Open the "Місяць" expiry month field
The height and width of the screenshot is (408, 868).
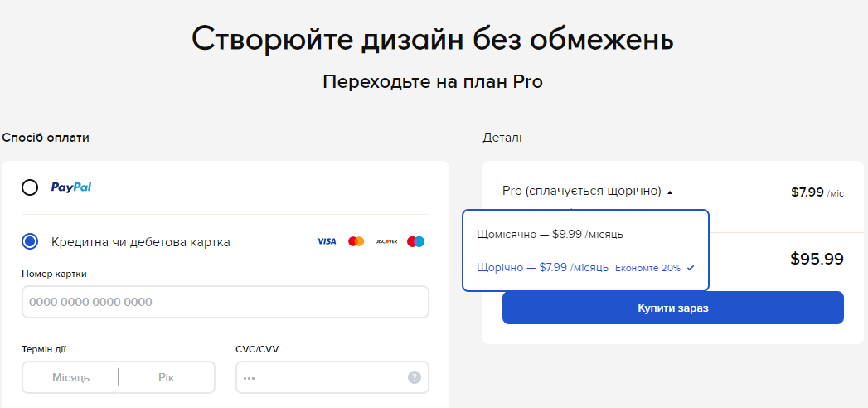click(x=70, y=377)
